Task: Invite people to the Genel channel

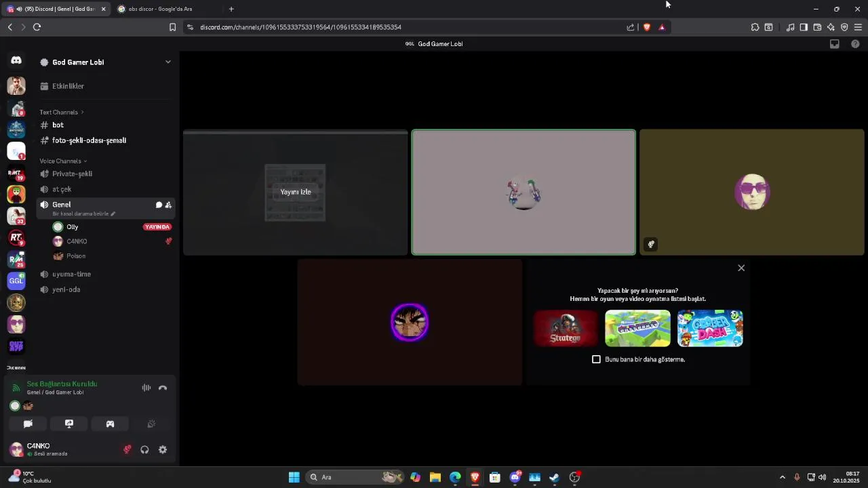Action: [x=168, y=205]
